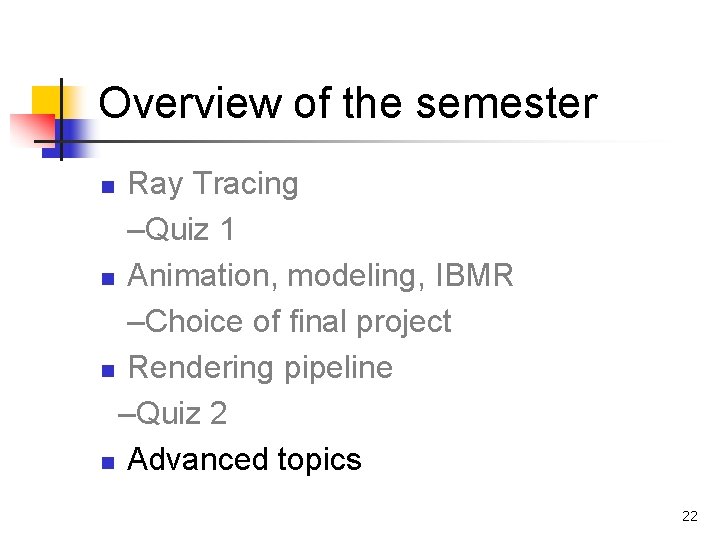This screenshot has height=540, width=720.
Task: Click the '–Choice of final project' line
Action: [x=289, y=322]
